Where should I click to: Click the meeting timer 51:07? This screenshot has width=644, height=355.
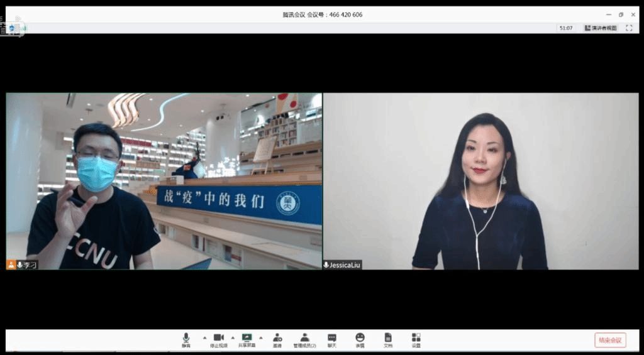[565, 28]
